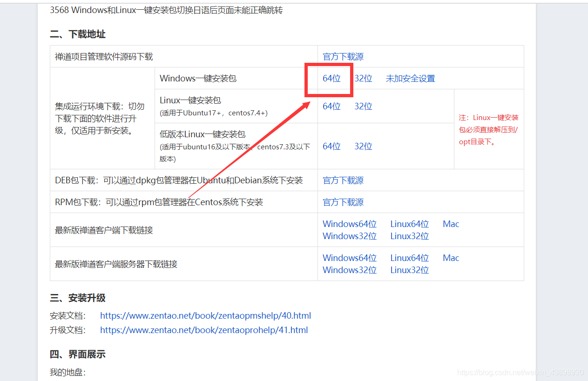Download 客户端服务器 Windows64位
Screen dimensions: 588x381
pyautogui.click(x=350, y=258)
